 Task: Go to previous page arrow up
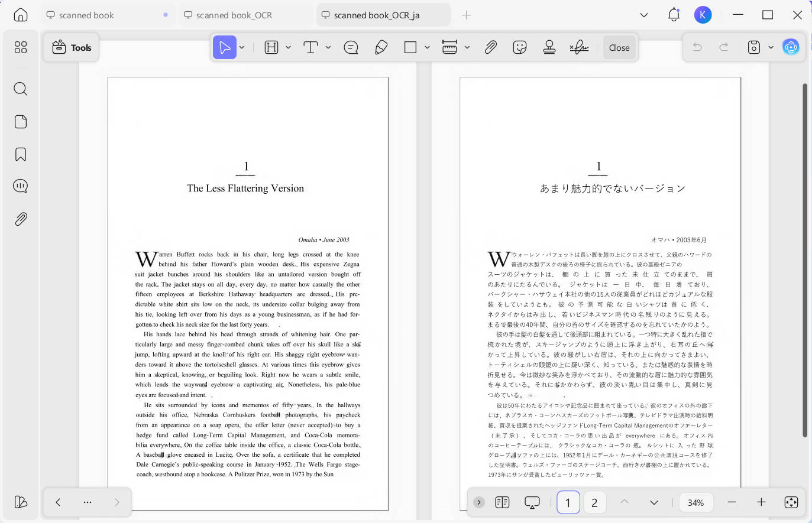625,502
